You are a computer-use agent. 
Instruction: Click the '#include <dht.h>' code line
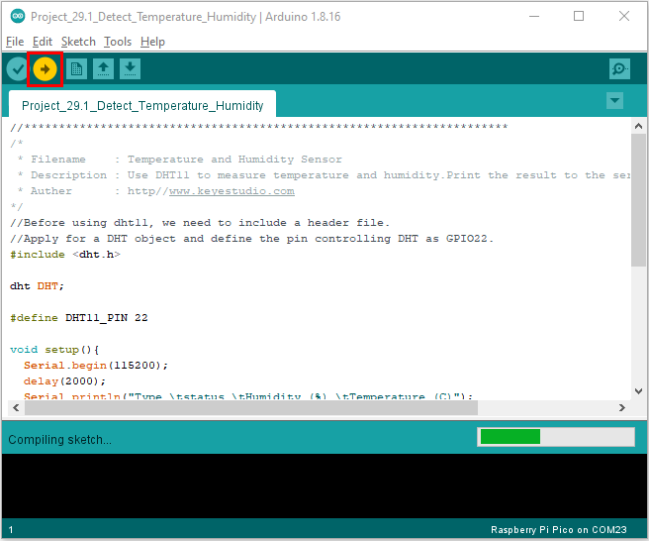pyautogui.click(x=65, y=254)
